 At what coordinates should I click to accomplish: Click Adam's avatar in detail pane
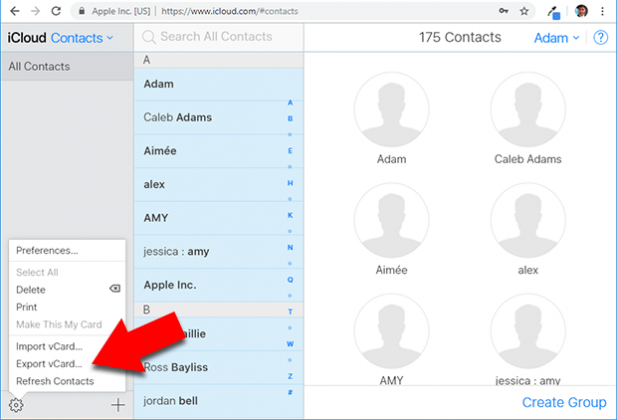[x=391, y=109]
